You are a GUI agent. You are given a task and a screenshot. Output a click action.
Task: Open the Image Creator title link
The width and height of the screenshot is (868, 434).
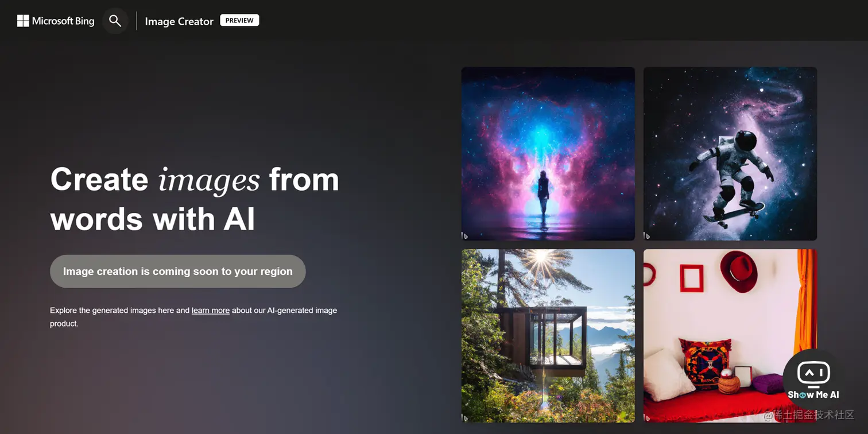[x=179, y=21]
